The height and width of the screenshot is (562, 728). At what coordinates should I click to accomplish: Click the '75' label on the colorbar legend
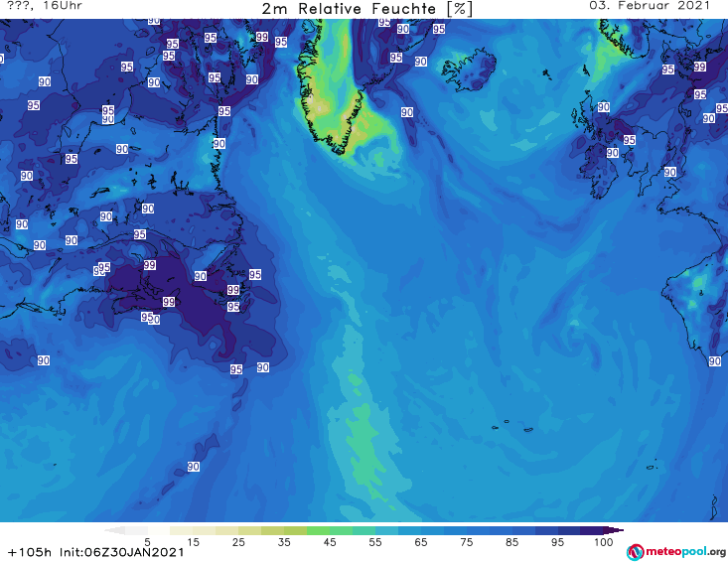point(466,542)
